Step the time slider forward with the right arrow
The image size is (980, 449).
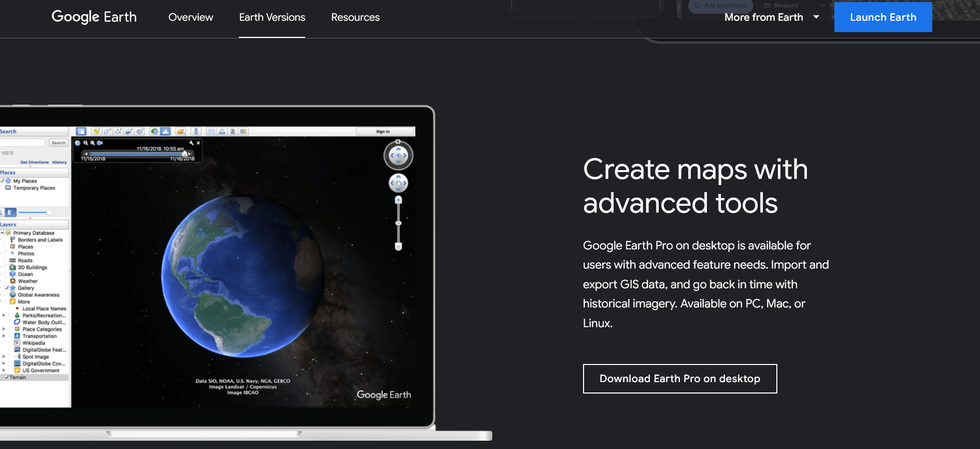[x=190, y=154]
